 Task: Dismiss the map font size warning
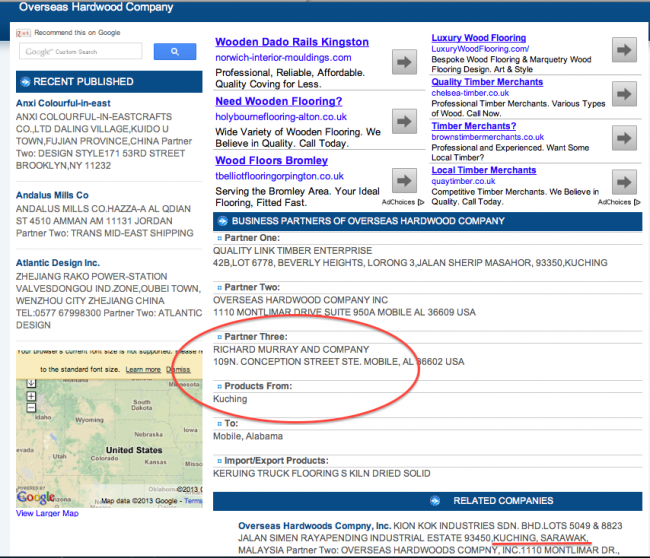[x=178, y=369]
